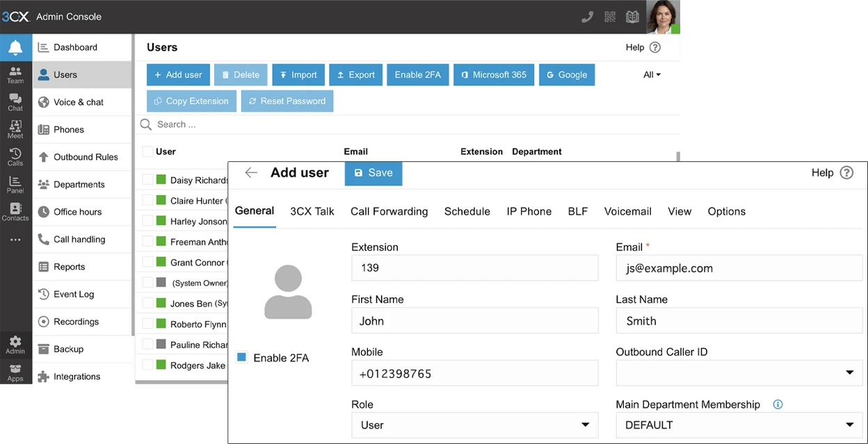Click the Export button
This screenshot has height=444, width=868.
tap(355, 75)
